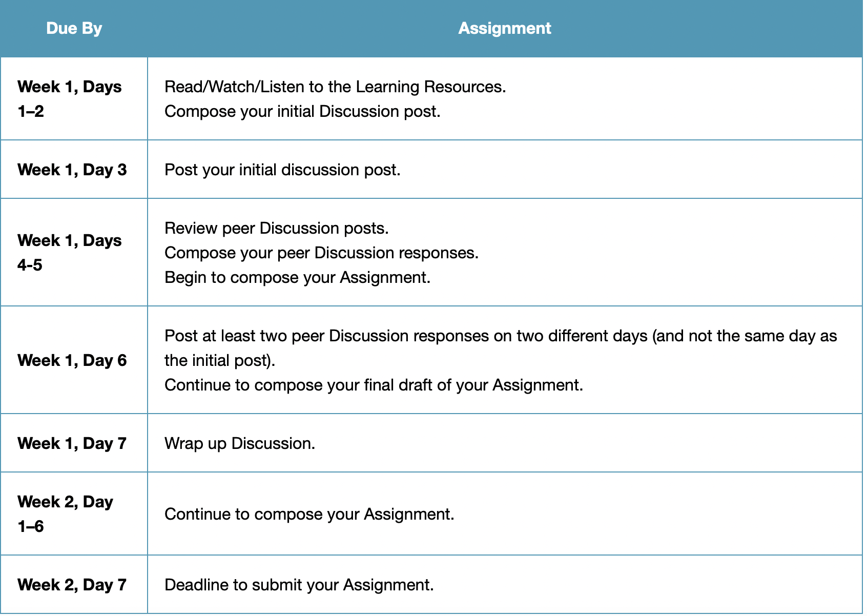Click "Read/Watch/Listen to the Learning Resources" text
867x616 pixels.
coord(335,87)
